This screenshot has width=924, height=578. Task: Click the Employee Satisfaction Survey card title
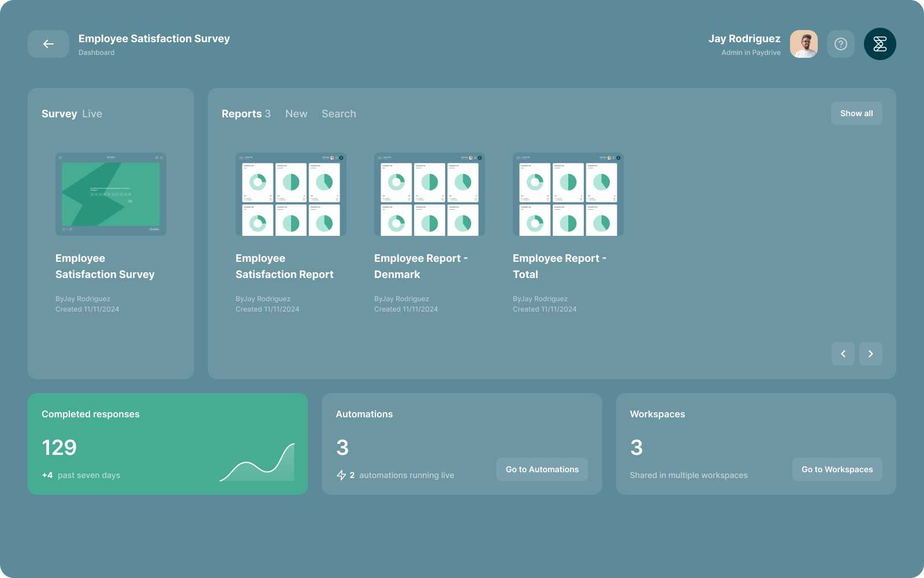point(105,266)
